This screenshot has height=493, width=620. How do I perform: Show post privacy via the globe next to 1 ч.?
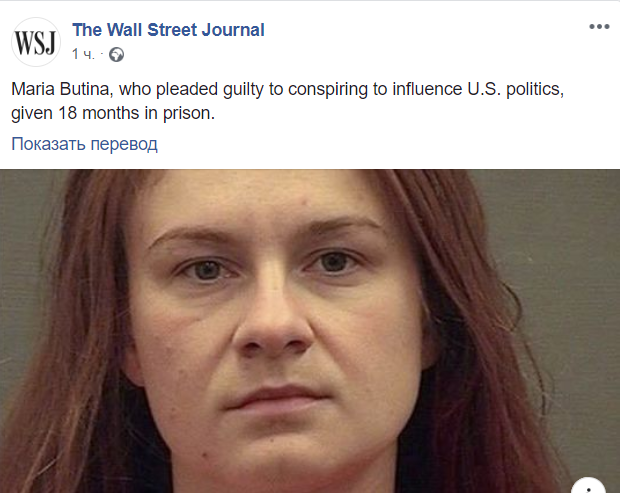click(x=116, y=55)
